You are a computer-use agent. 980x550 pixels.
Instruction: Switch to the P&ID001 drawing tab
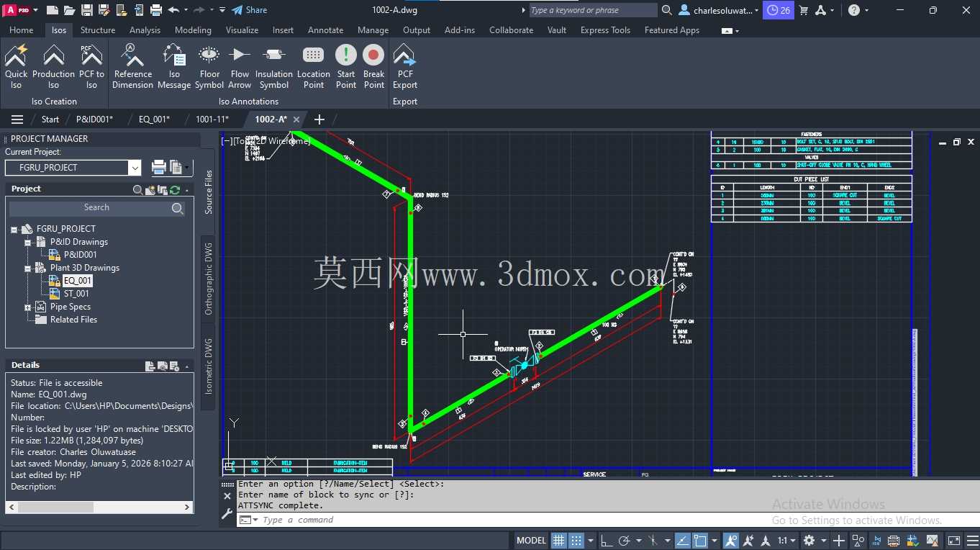94,120
